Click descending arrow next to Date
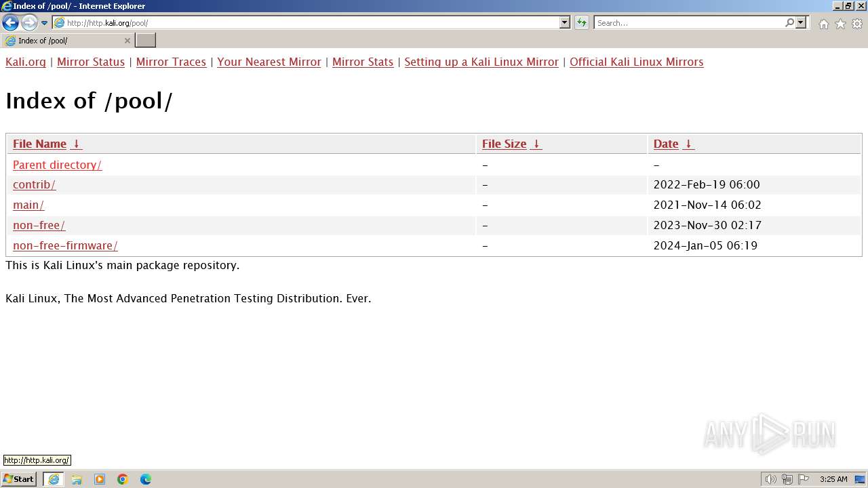 pos(689,144)
